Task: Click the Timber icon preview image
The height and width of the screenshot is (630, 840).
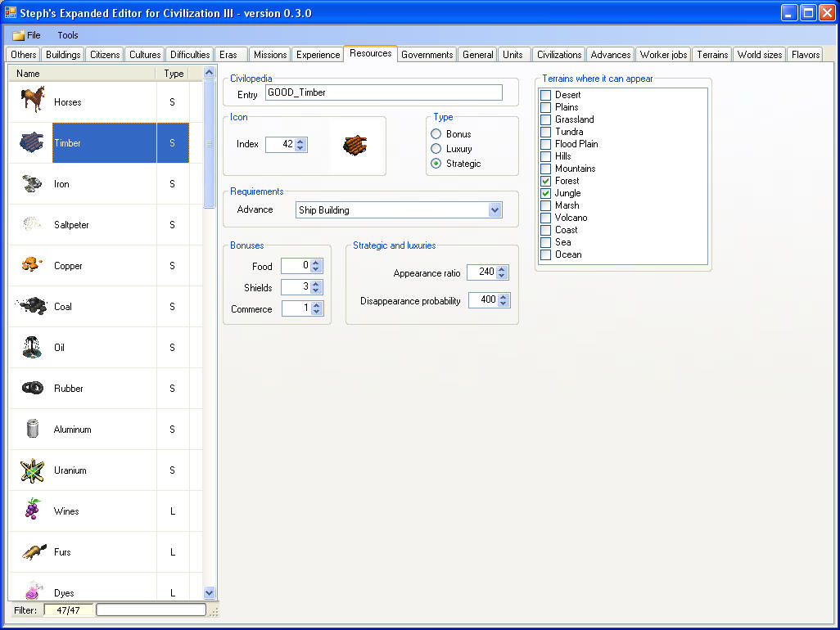Action: click(355, 145)
